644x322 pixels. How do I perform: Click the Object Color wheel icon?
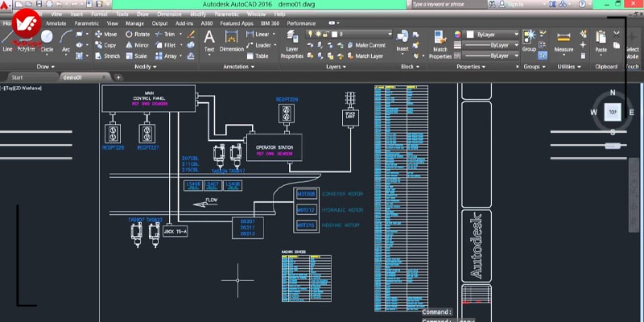[457, 35]
